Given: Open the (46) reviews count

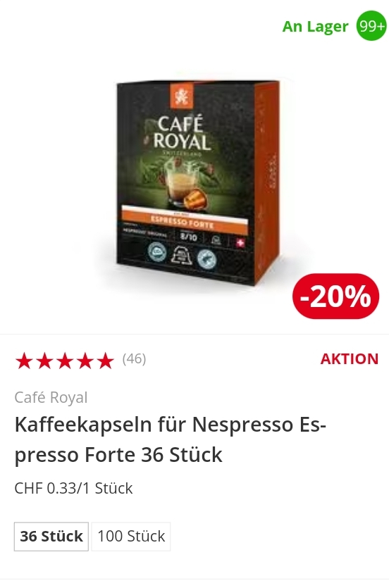Looking at the screenshot, I should click(x=134, y=359).
